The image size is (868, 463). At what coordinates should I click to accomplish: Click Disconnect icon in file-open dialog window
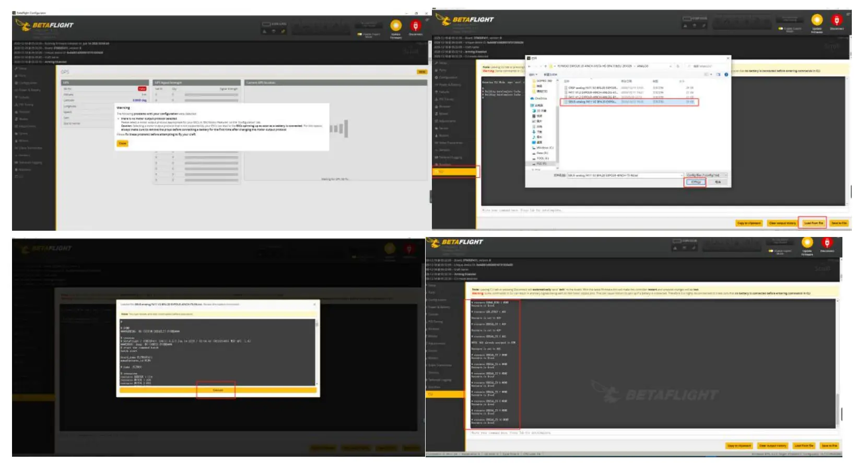[x=837, y=21]
